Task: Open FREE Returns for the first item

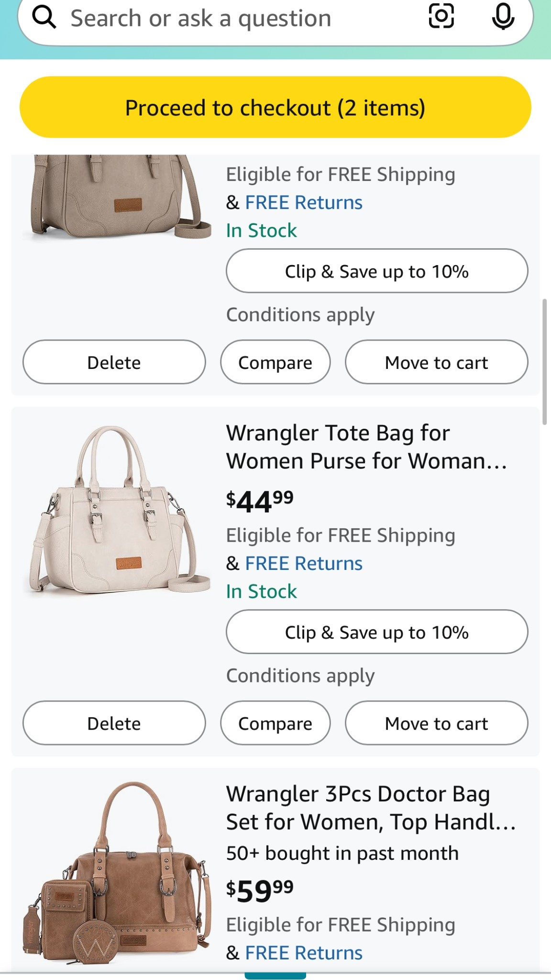Action: point(303,201)
